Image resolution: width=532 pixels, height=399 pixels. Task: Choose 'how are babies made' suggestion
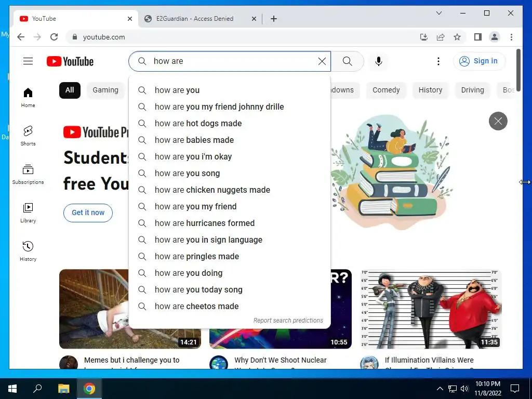coord(230,140)
